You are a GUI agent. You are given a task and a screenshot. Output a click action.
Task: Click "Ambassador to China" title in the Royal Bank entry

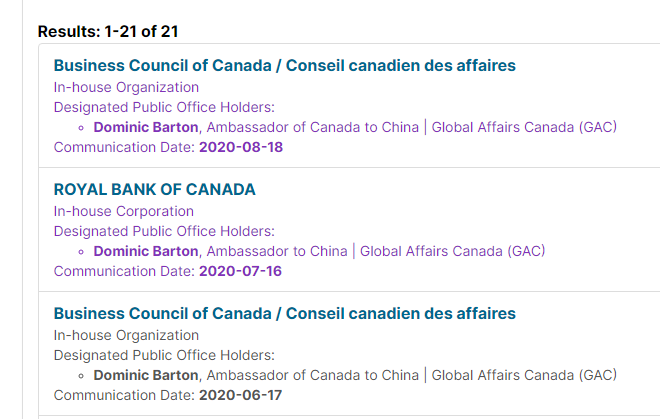coord(277,251)
